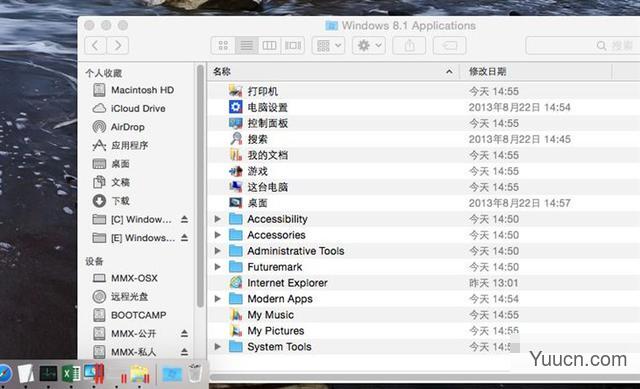
Task: Expand the Accessibility folder
Action: tap(218, 219)
